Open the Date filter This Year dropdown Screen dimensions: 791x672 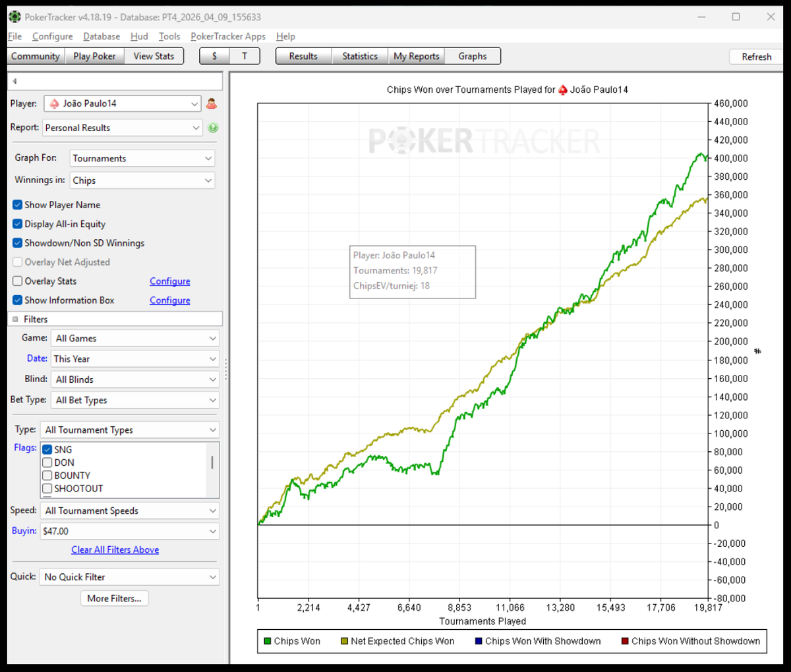[x=136, y=359]
